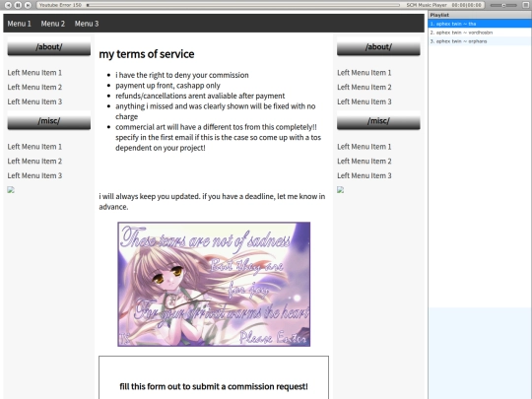Play third playlist track aphex twin orphans
This screenshot has width=532, height=399.
(480, 41)
